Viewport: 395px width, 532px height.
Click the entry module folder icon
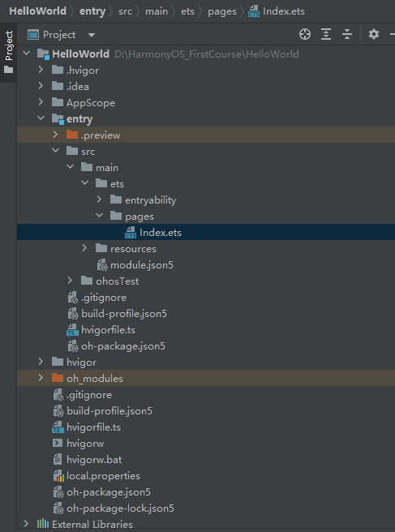tap(58, 119)
